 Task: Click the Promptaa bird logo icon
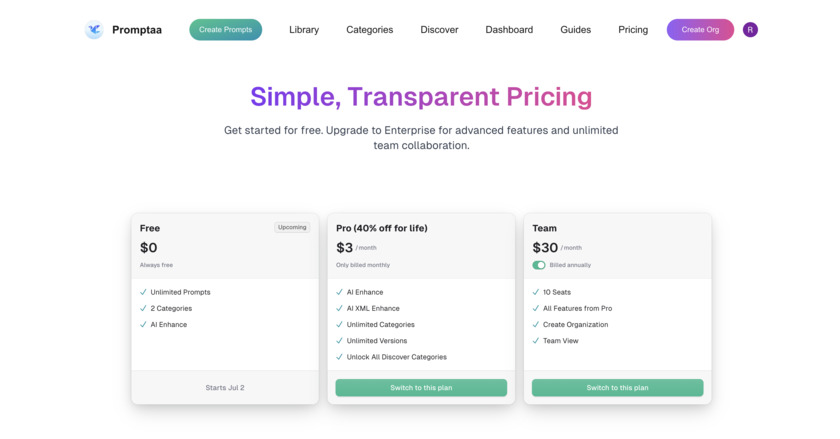[x=94, y=30]
